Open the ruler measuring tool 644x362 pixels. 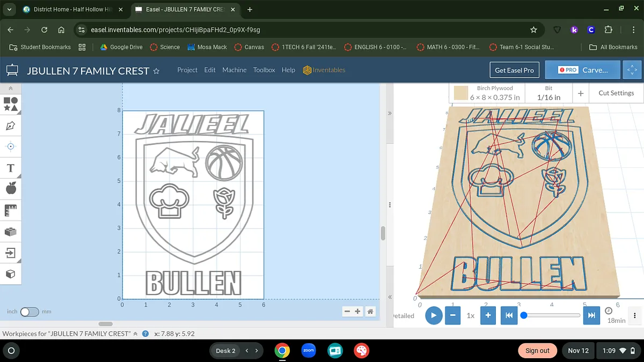(11, 210)
